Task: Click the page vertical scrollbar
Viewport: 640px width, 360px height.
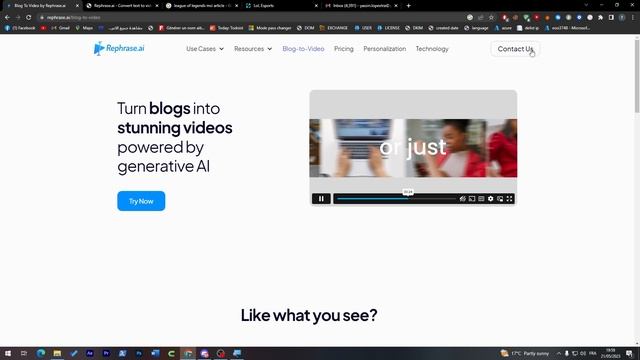Action: coord(637,76)
